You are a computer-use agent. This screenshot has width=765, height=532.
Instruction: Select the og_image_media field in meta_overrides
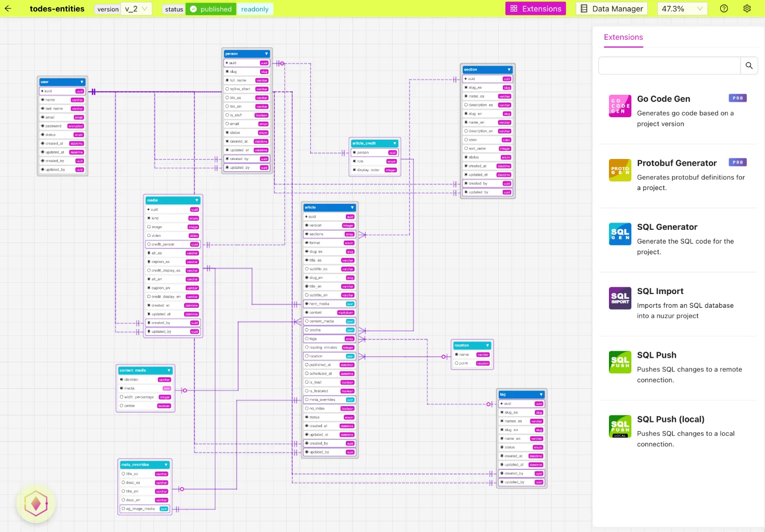145,509
